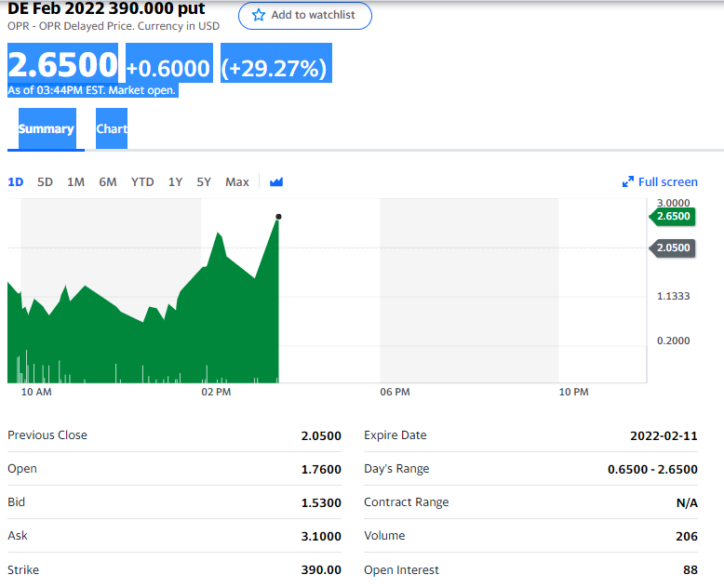Click the Full screen expand arrows icon
Screen dimensions: 724x588
coord(628,181)
